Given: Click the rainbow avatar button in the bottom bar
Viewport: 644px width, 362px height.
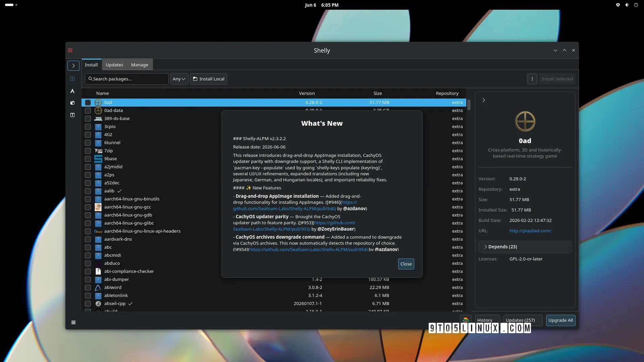Looking at the screenshot, I should click(466, 320).
